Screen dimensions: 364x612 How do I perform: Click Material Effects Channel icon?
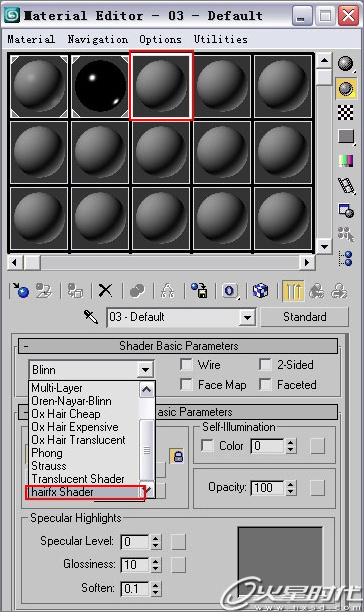(230, 290)
